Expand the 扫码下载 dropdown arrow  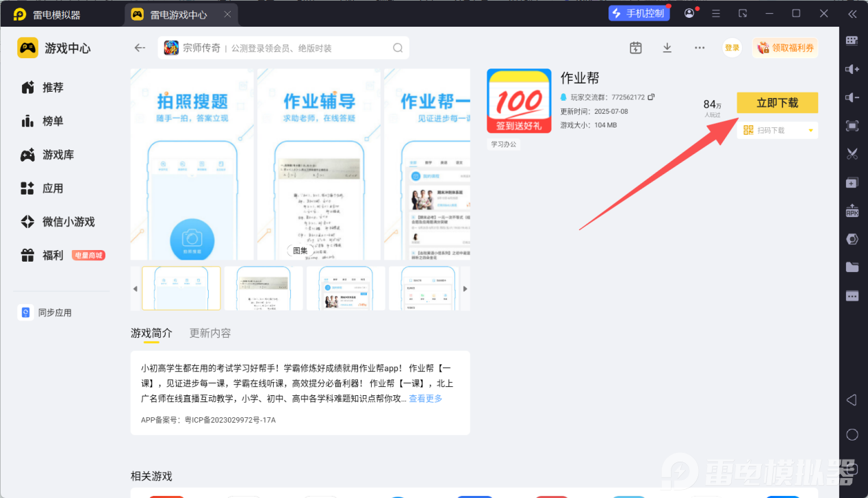click(810, 130)
